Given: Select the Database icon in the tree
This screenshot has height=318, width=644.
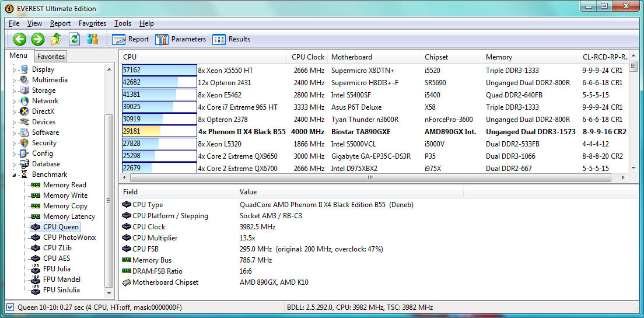Looking at the screenshot, I should point(24,164).
